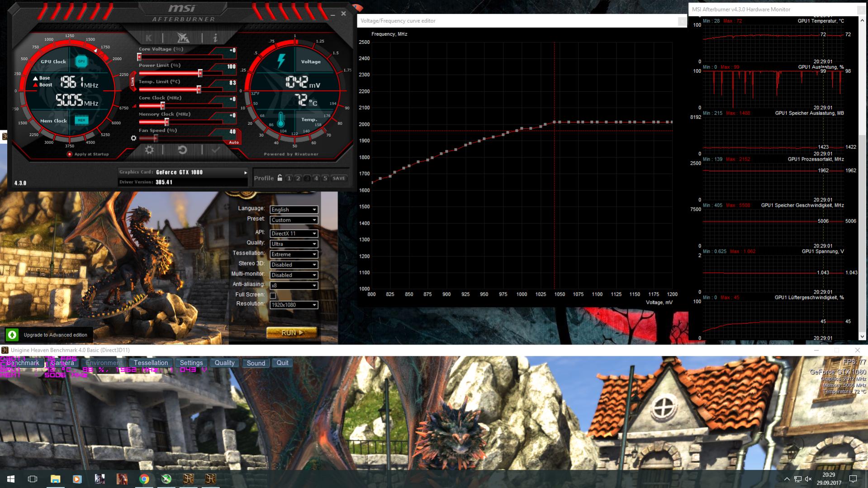The width and height of the screenshot is (868, 488).
Task: Click the Core Clock slider handle
Action: (x=162, y=106)
